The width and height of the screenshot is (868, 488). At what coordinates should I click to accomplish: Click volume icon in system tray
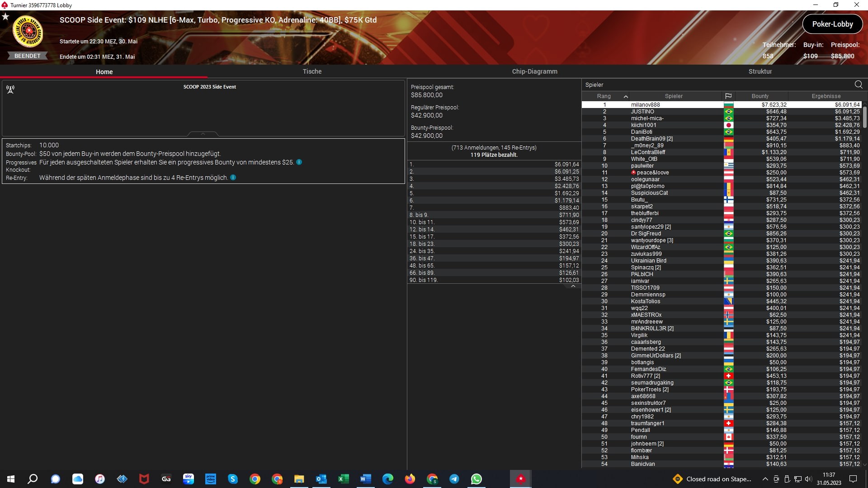coord(808,479)
